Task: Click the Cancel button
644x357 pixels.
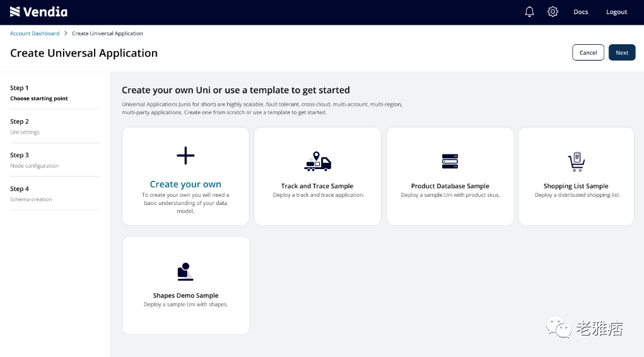Action: (x=588, y=52)
